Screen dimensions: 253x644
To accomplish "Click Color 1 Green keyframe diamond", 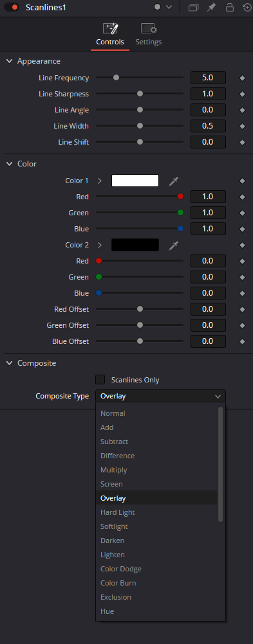I will [x=242, y=213].
